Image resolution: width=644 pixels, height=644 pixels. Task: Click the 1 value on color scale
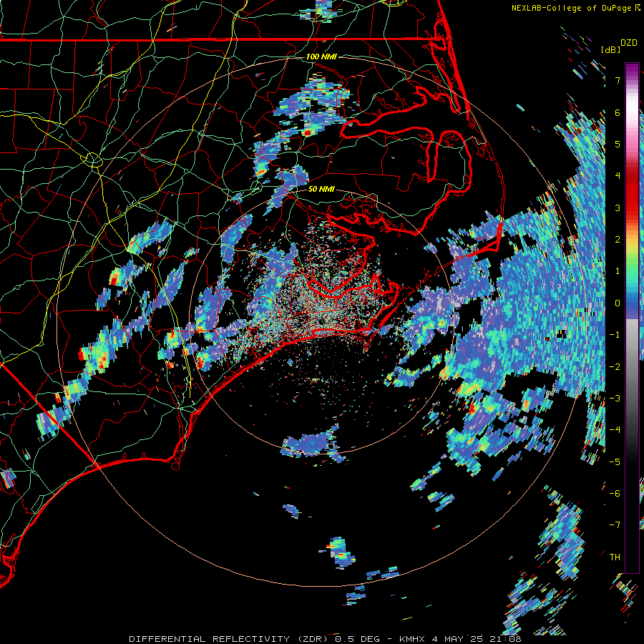pos(618,271)
